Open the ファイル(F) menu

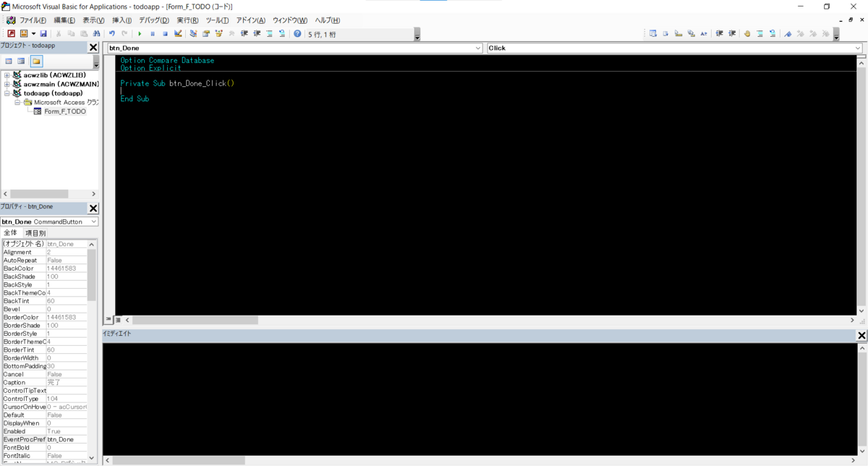(x=33, y=20)
